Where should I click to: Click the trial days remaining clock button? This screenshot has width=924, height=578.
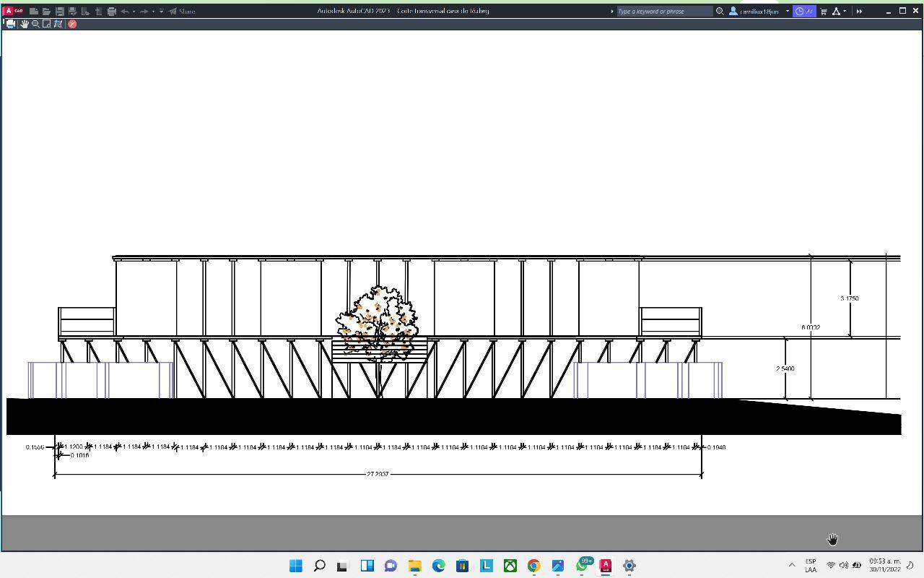click(x=804, y=12)
